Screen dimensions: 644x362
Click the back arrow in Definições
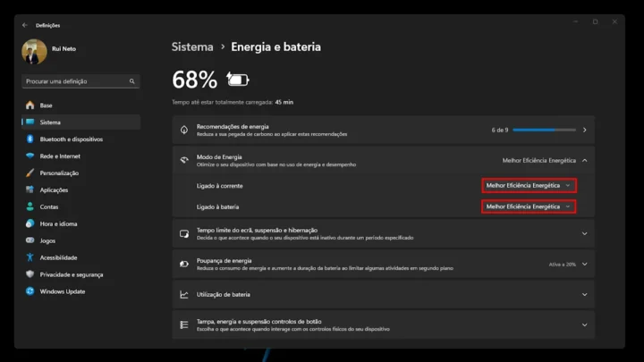(x=24, y=25)
